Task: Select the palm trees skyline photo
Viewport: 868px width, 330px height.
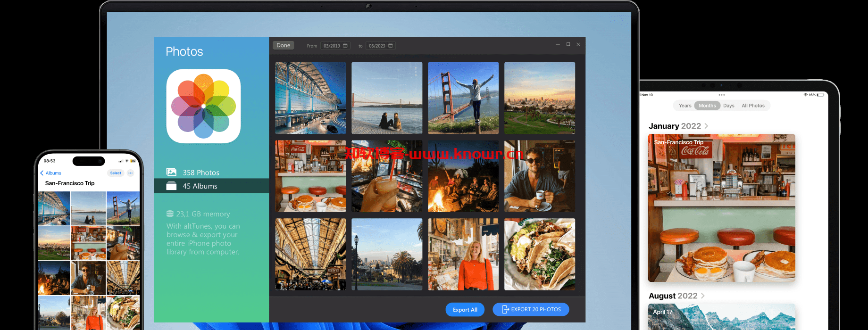Action: point(387,254)
